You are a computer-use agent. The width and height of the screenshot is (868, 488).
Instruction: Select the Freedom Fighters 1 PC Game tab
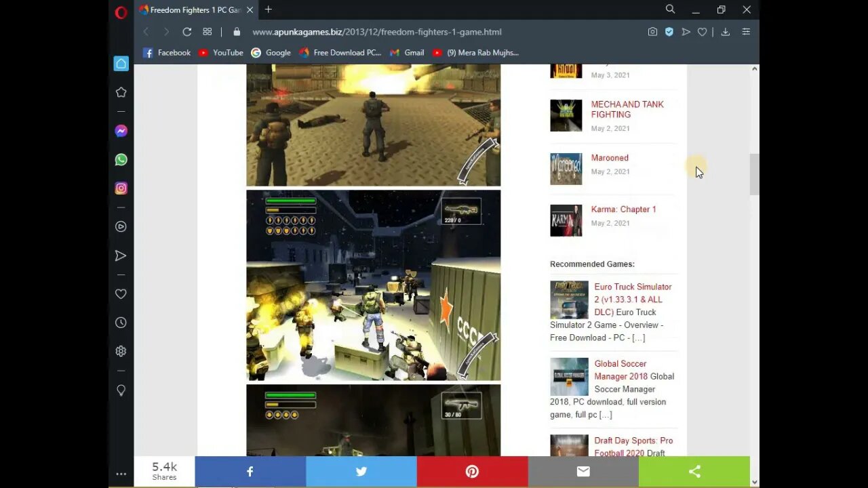(195, 10)
